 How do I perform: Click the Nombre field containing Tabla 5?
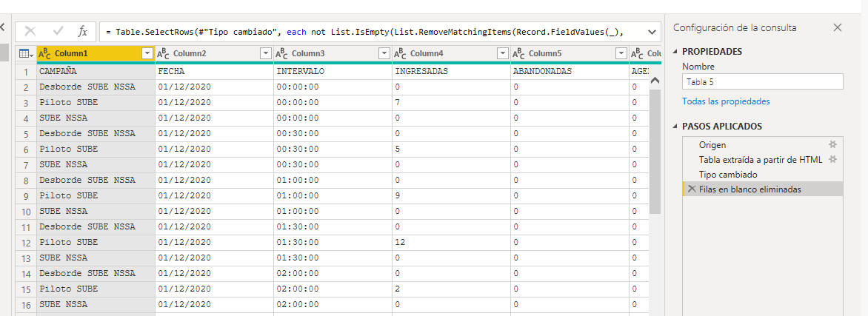coord(763,82)
